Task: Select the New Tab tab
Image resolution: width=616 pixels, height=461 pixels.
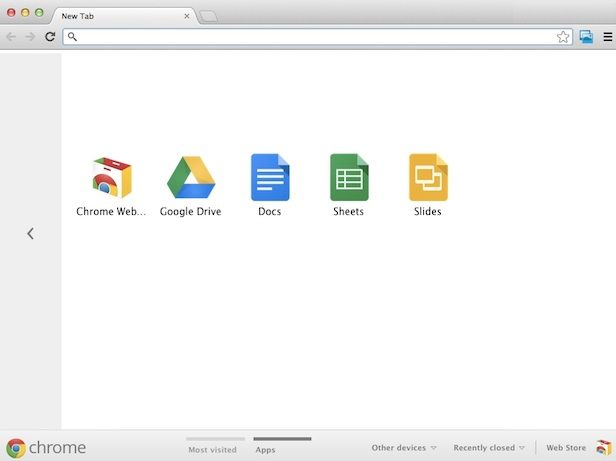Action: tap(124, 16)
